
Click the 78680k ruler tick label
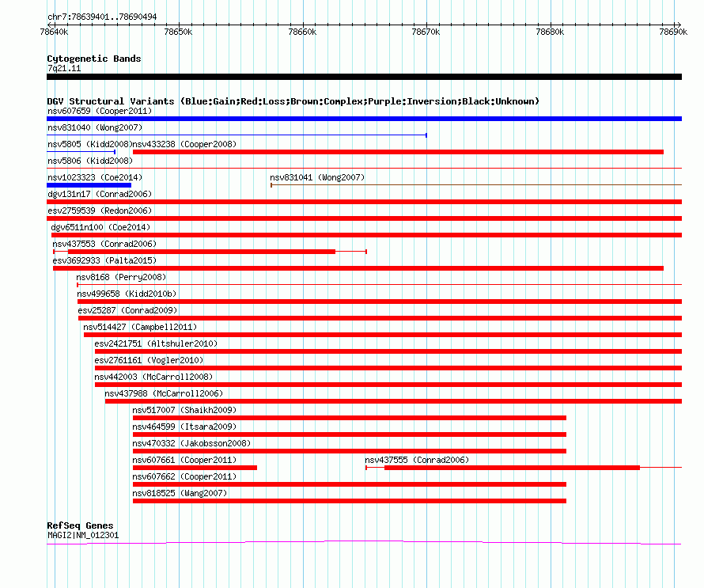pos(550,32)
